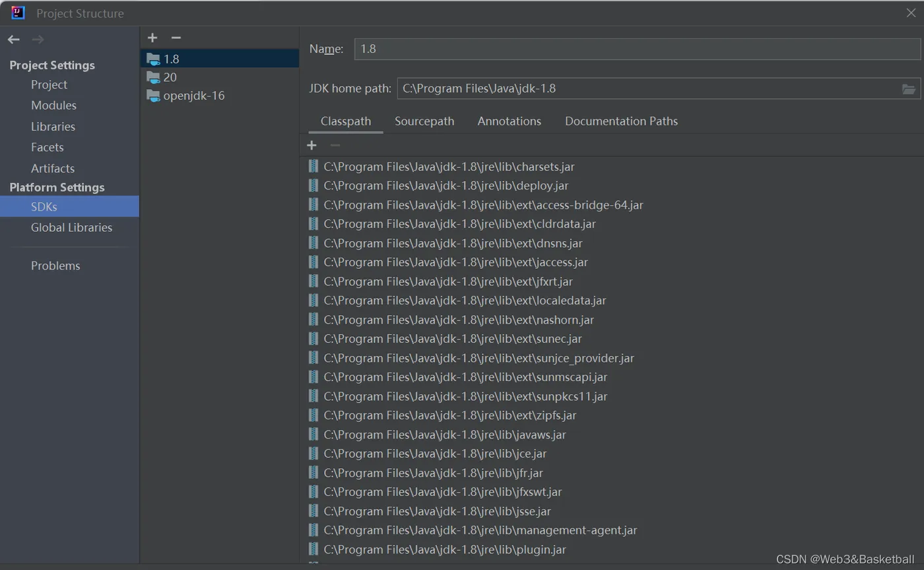Select SDKs under Platform Settings
Viewport: 924px width, 570px height.
[69, 207]
